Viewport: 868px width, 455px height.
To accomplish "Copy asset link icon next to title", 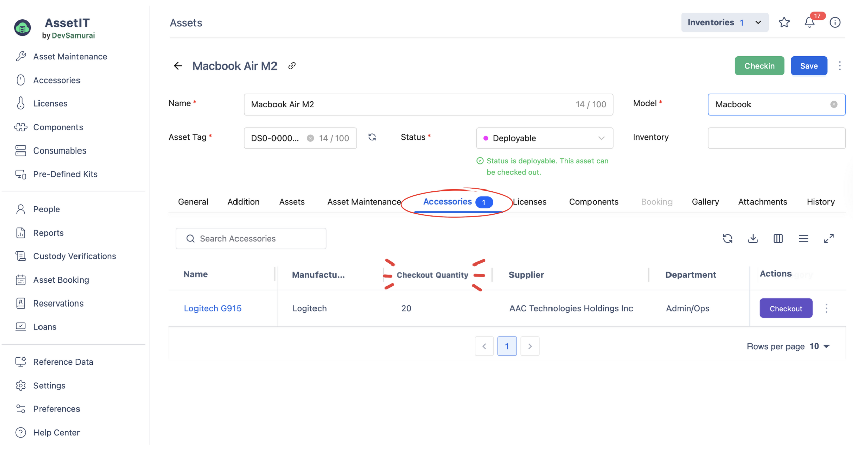I will [292, 66].
